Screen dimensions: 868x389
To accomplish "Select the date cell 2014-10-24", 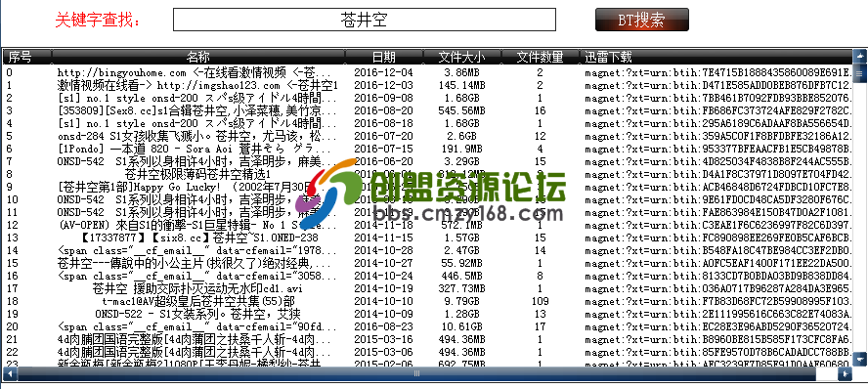I will (383, 277).
